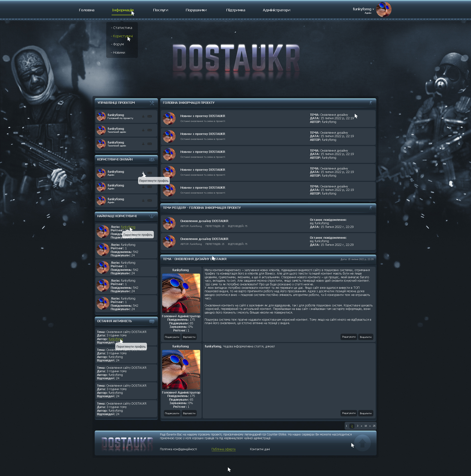Click Видалити button on the second post
This screenshot has width=471, height=476.
point(366,413)
